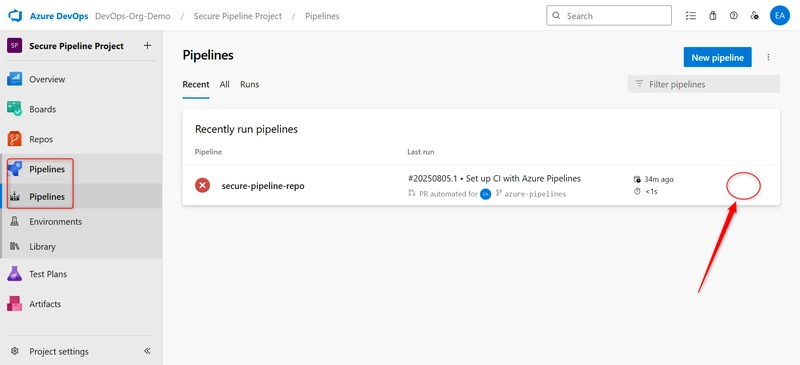The width and height of the screenshot is (800, 365).
Task: Click the plus icon next to project name
Action: [x=147, y=45]
